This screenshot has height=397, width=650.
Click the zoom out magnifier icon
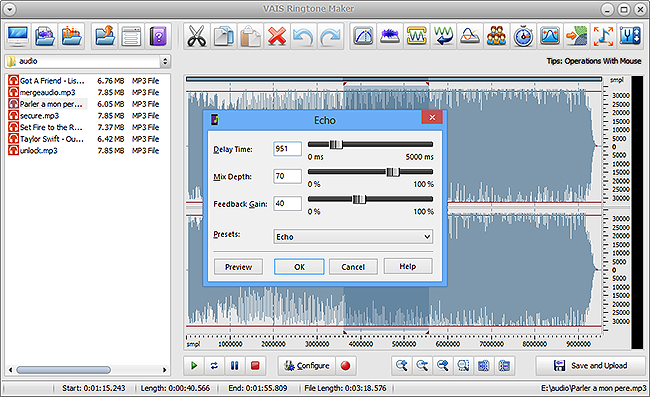click(x=422, y=366)
